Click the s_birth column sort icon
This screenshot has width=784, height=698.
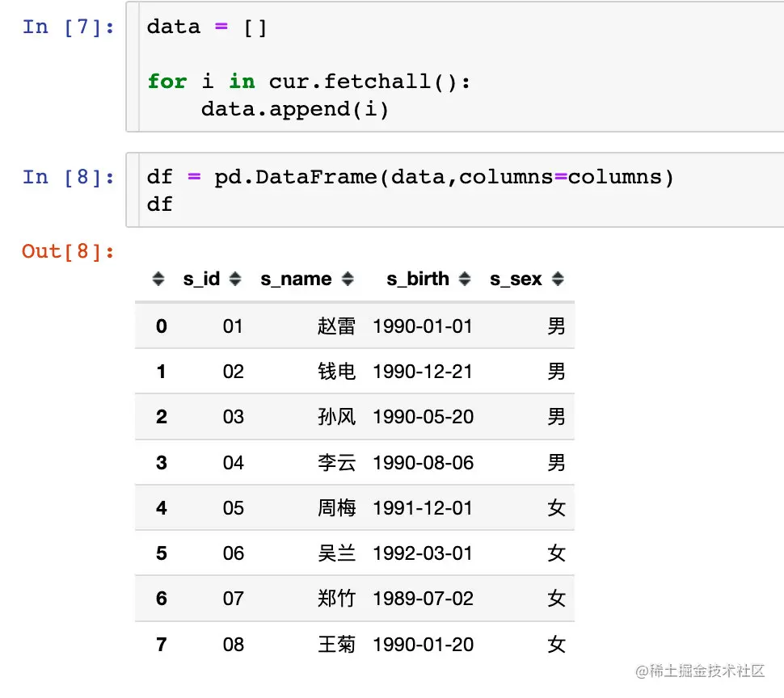(x=465, y=279)
